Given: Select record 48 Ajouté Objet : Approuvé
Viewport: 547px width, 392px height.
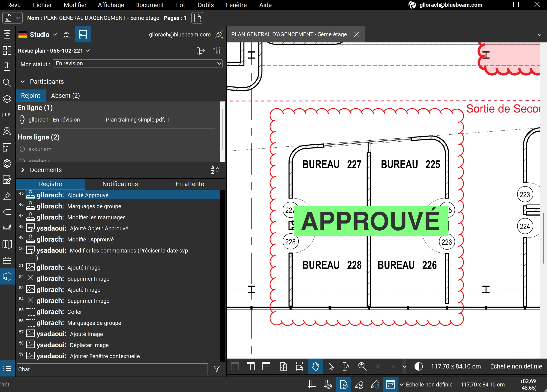Looking at the screenshot, I should [99, 229].
